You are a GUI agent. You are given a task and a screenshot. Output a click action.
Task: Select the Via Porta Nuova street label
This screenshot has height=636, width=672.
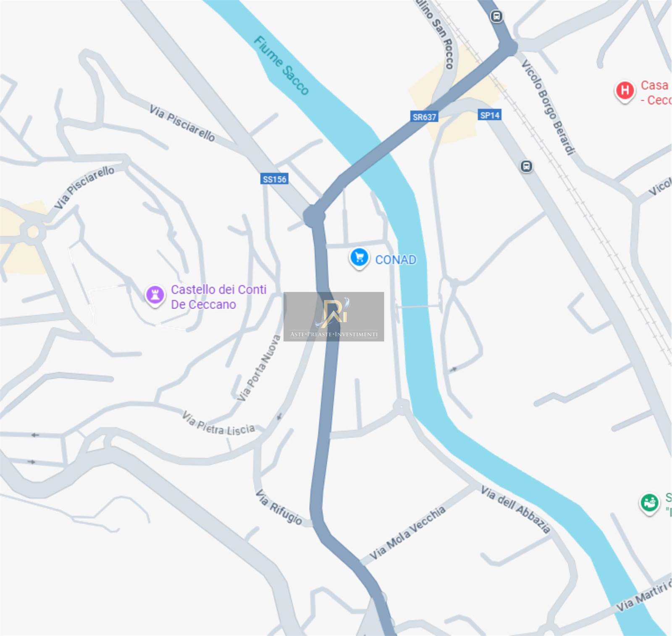click(x=258, y=368)
